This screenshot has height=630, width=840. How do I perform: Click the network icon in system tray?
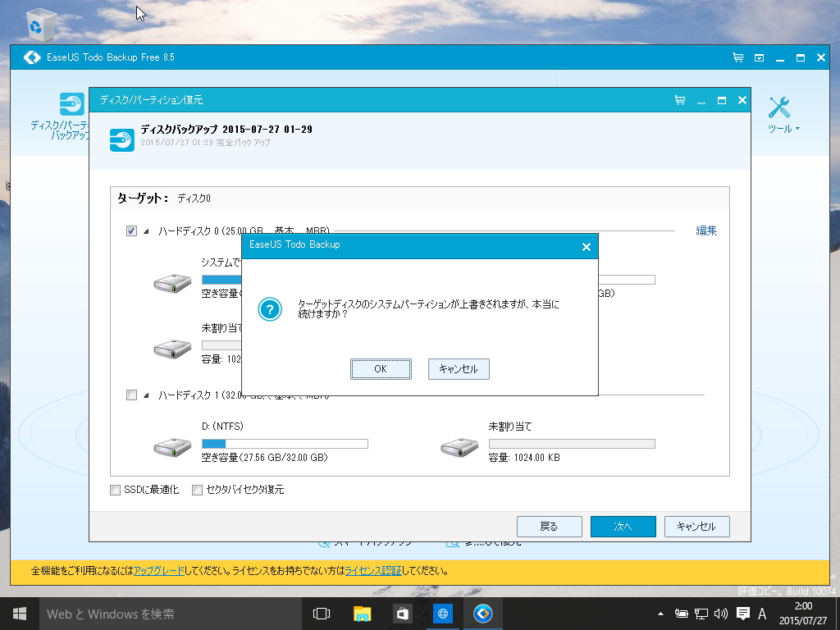[701, 614]
